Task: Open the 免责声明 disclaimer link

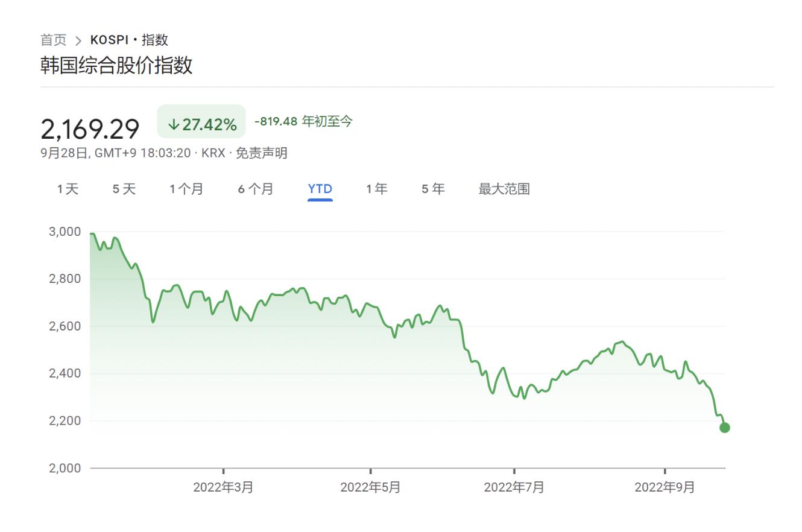Action: point(261,153)
